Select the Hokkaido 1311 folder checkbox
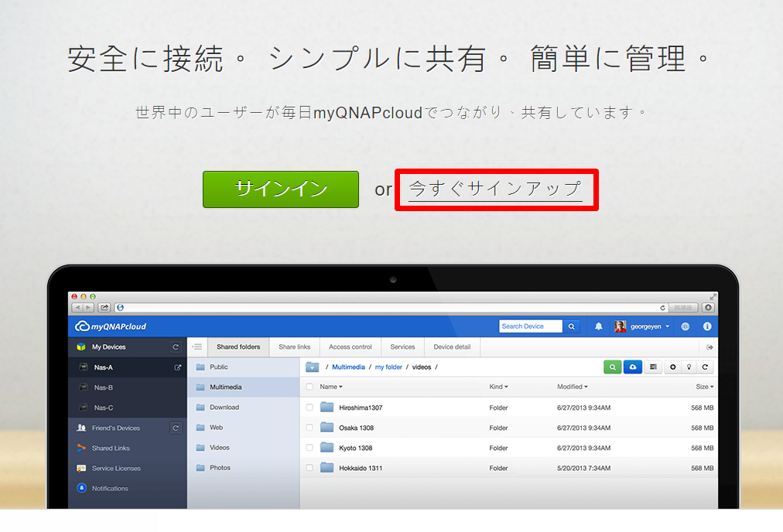Viewport: 783px width, 532px height. [x=309, y=468]
